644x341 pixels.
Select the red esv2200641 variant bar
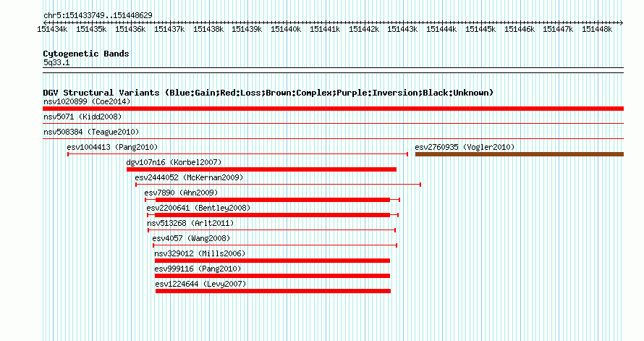pyautogui.click(x=273, y=215)
